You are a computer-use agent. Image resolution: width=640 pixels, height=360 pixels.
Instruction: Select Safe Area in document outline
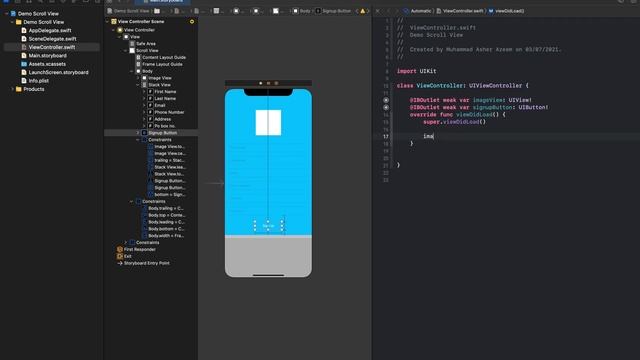click(146, 43)
